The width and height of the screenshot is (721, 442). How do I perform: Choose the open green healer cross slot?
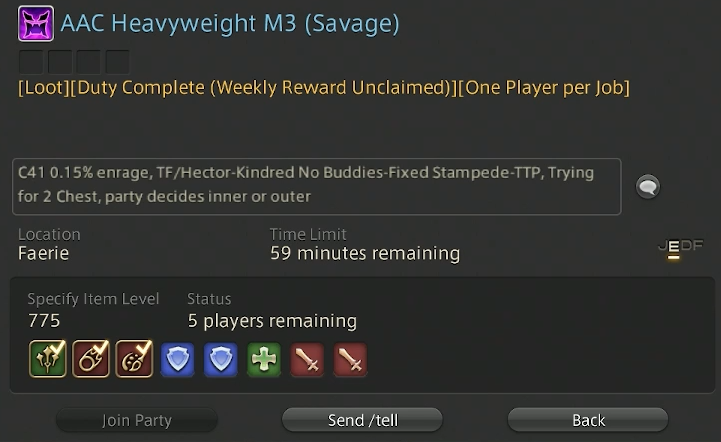(x=264, y=359)
